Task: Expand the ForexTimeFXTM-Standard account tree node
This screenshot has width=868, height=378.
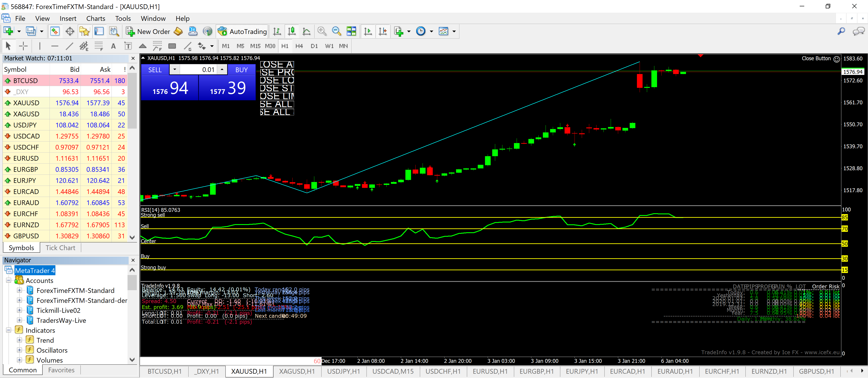Action: (19, 290)
